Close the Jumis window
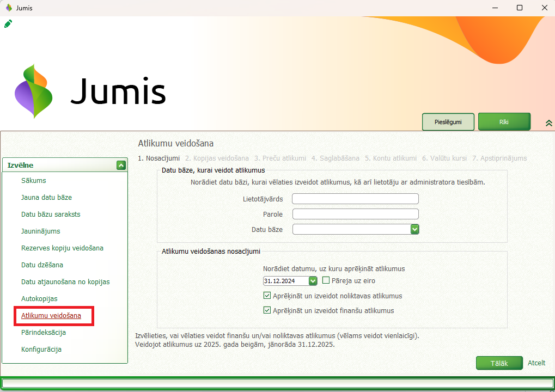The image size is (555, 392). click(545, 8)
